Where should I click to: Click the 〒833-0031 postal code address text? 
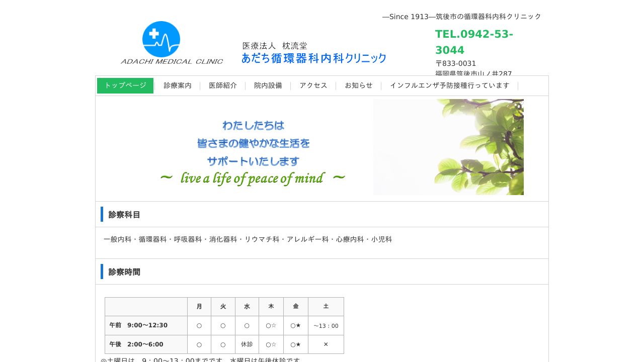[x=455, y=63]
